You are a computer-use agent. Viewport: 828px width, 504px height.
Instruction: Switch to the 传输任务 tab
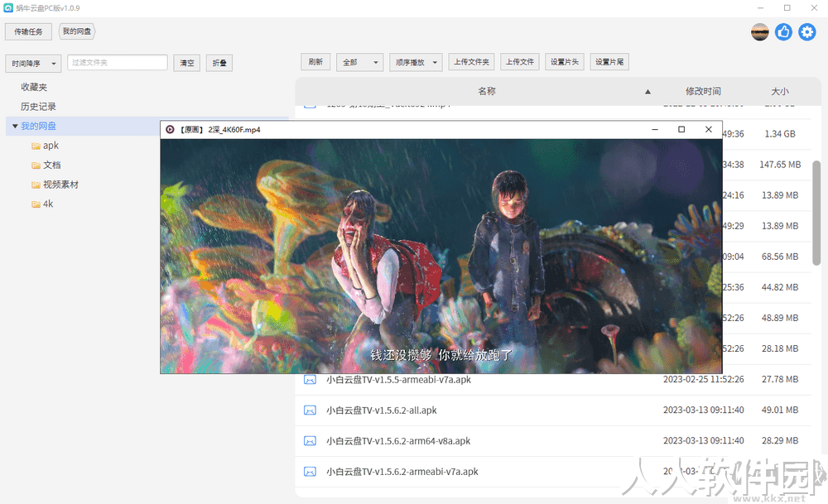[28, 31]
